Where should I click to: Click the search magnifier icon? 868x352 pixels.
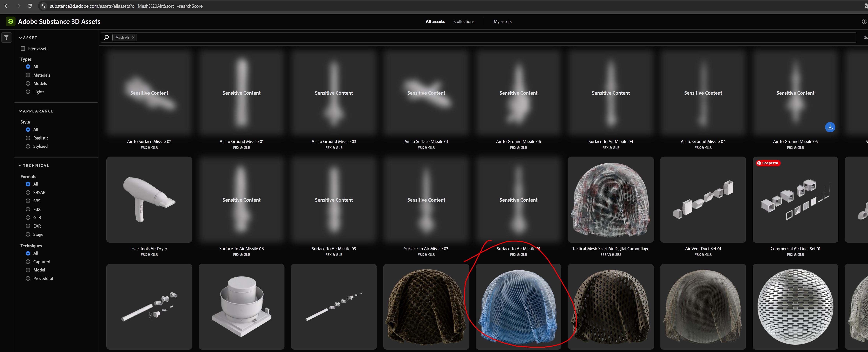[x=107, y=37]
